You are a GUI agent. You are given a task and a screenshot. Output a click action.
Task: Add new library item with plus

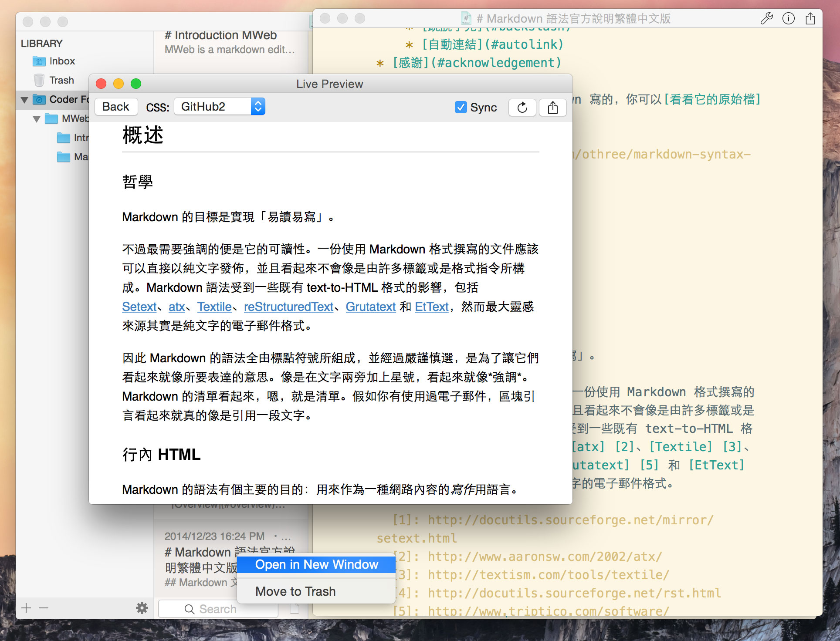point(26,608)
